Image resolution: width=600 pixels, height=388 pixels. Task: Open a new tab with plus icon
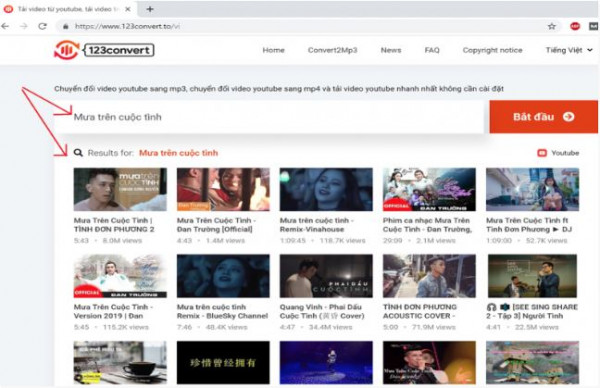[x=150, y=9]
